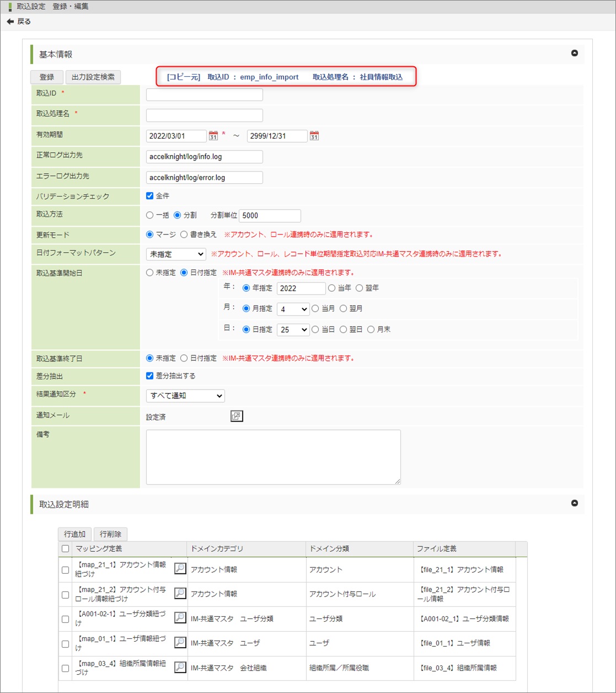Open the 日付フォーマットパターン dropdown
The height and width of the screenshot is (693, 616).
[x=176, y=254]
